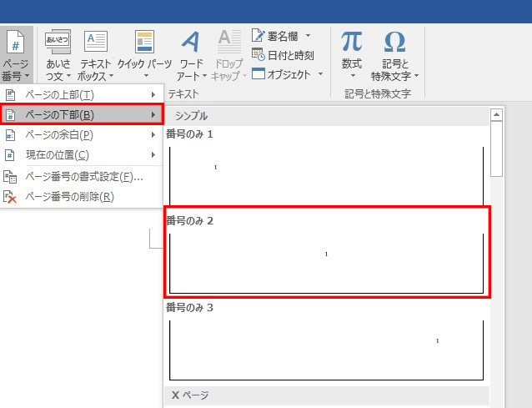The image size is (532, 408).
Task: Click the オブジェクト icon
Action: (258, 73)
